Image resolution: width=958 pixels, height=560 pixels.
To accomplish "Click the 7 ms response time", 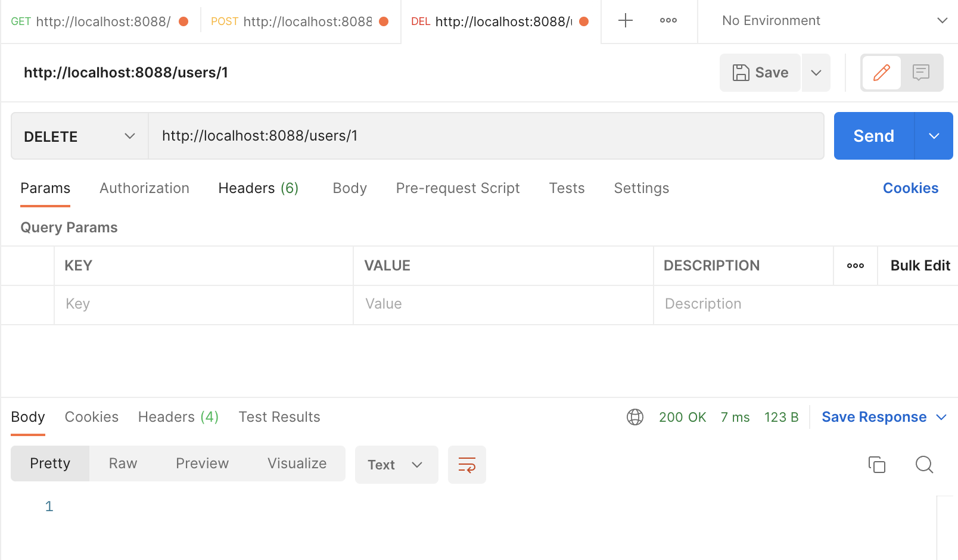I will 735,417.
